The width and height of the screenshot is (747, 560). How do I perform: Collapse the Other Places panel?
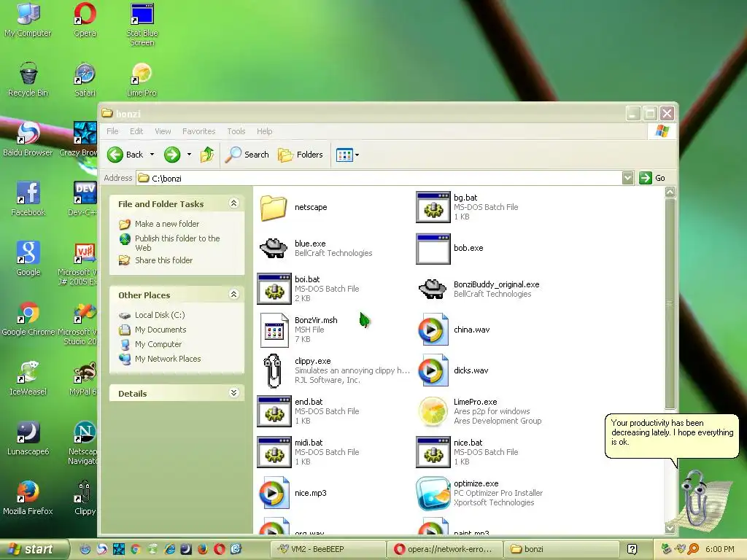[234, 295]
